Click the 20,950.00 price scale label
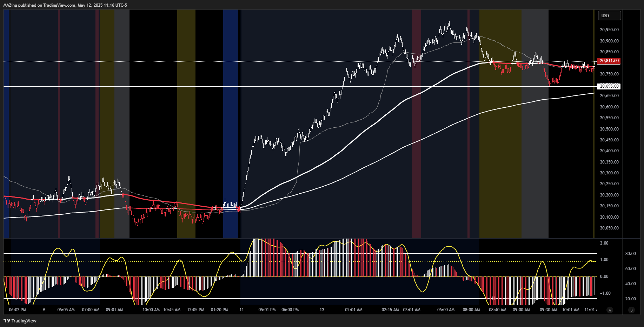 pos(609,30)
